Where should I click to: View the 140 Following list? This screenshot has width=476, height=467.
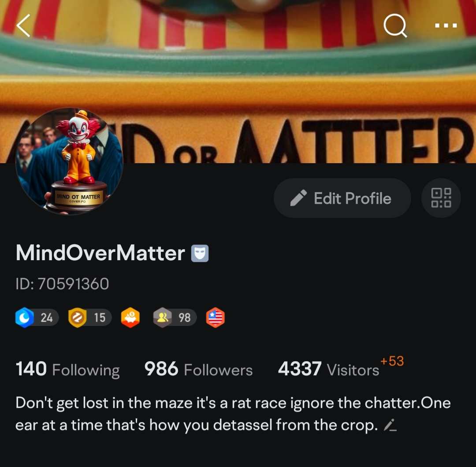click(68, 369)
